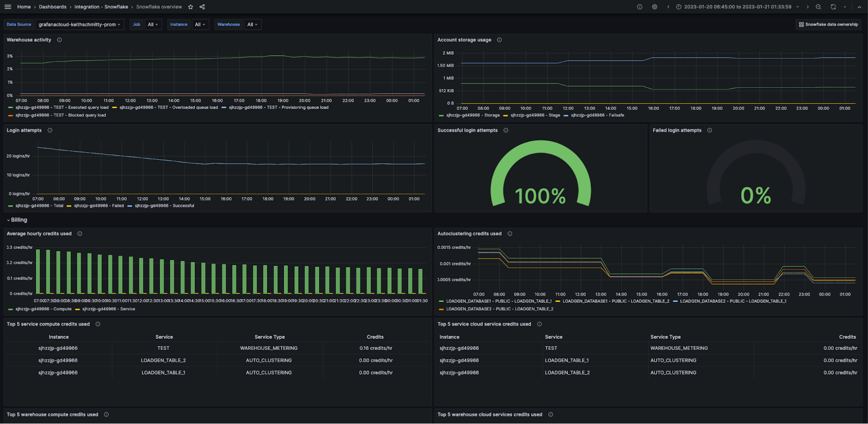Click the Snowflake data ownership button
Viewport: 868px width, 424px height.
(x=828, y=24)
